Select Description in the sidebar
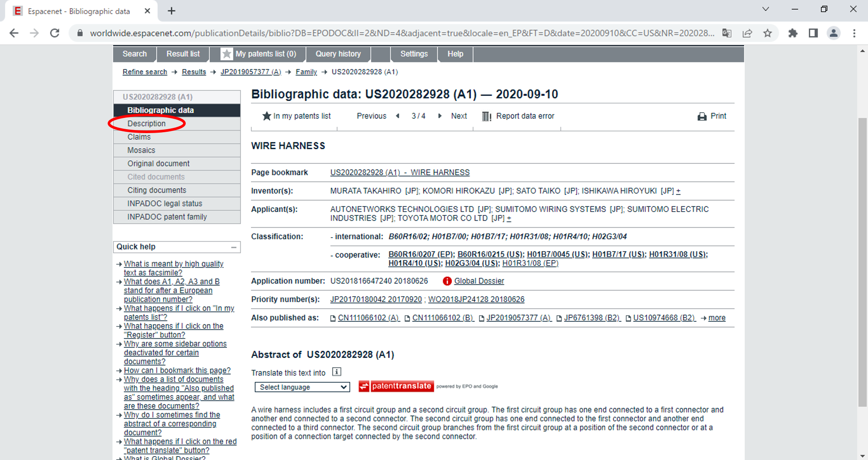868x460 pixels. tap(177, 124)
